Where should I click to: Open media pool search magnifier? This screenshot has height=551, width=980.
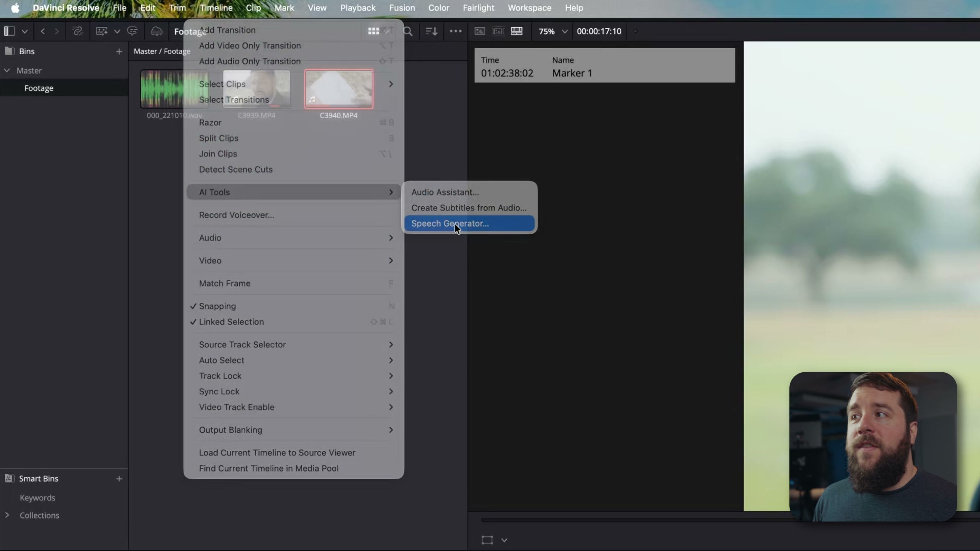tap(408, 31)
